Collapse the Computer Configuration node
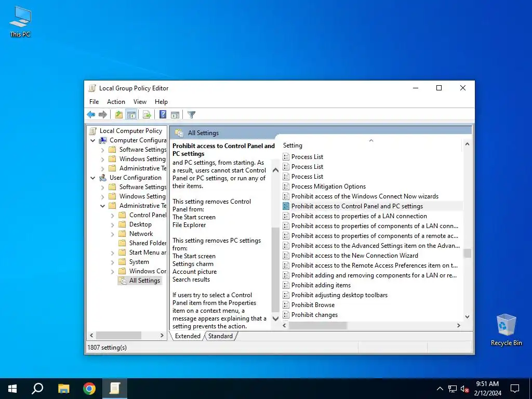This screenshot has width=532, height=399. pyautogui.click(x=92, y=140)
